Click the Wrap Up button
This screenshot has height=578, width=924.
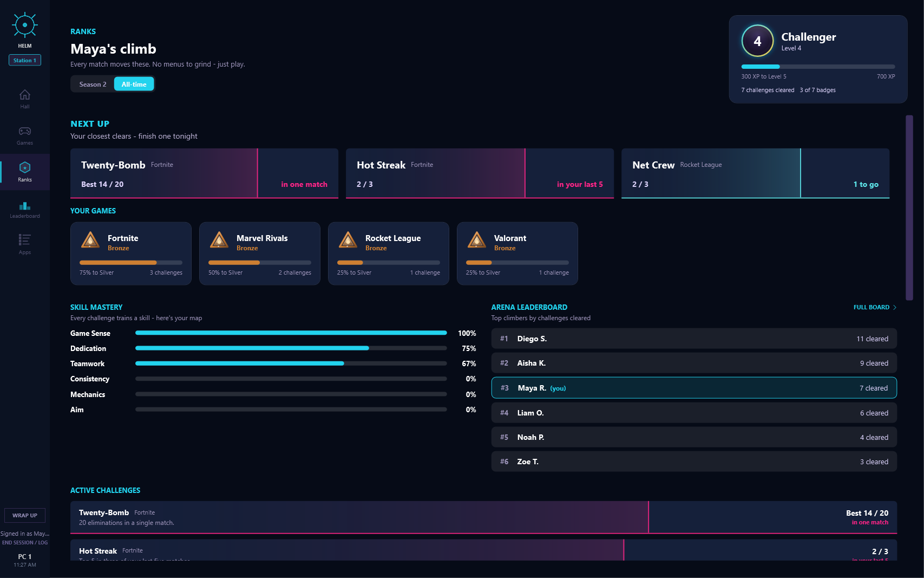tap(25, 515)
